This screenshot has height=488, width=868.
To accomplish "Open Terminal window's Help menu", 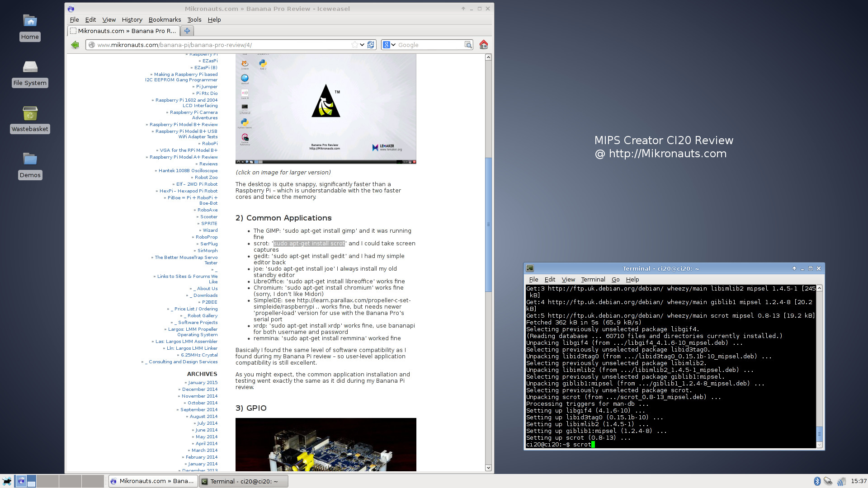I will (632, 279).
